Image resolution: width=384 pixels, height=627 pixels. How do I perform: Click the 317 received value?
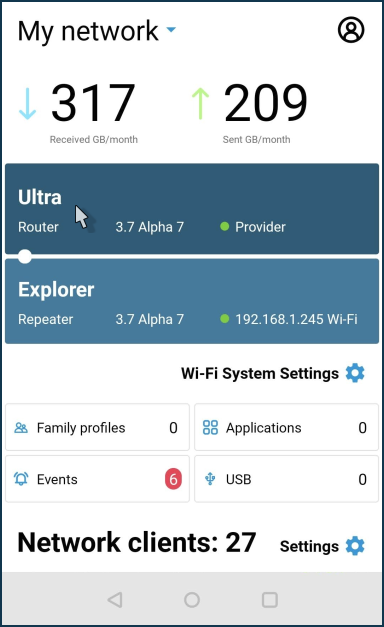pyautogui.click(x=93, y=103)
